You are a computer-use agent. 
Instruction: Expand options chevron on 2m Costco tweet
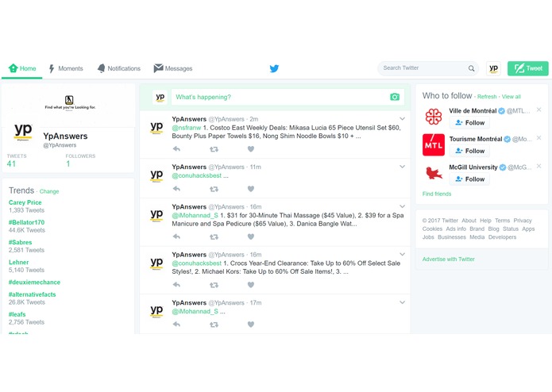(402, 119)
